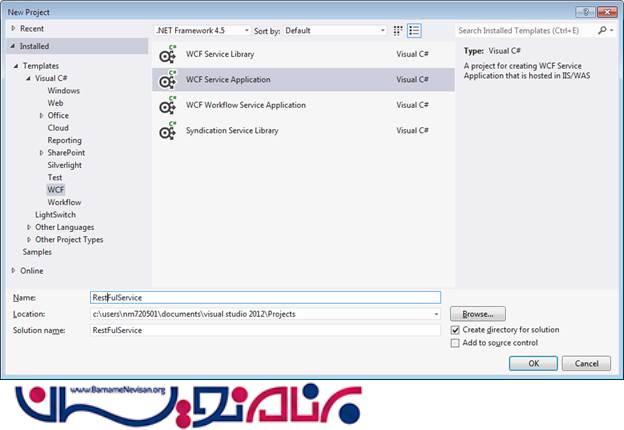Screen dimensions: 624x430
Task: Click the search magnifier icon
Action: pos(602,31)
